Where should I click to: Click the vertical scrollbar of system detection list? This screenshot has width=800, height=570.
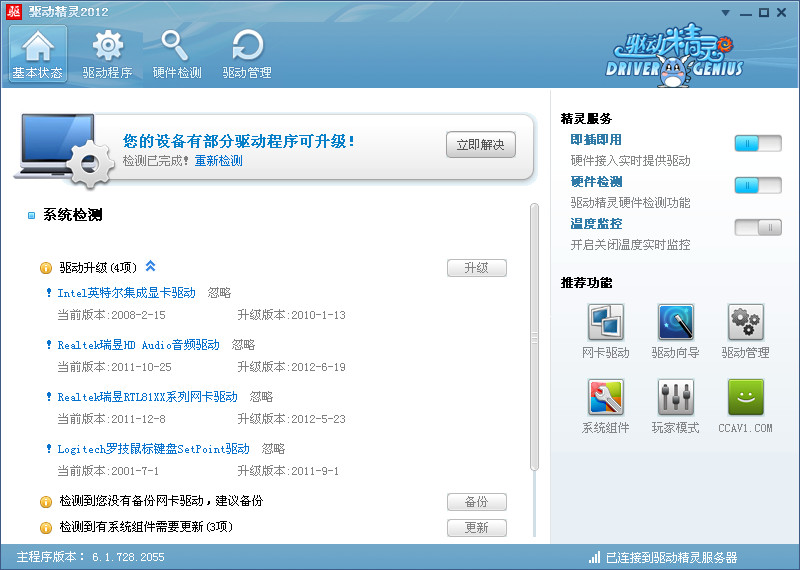[x=534, y=337]
